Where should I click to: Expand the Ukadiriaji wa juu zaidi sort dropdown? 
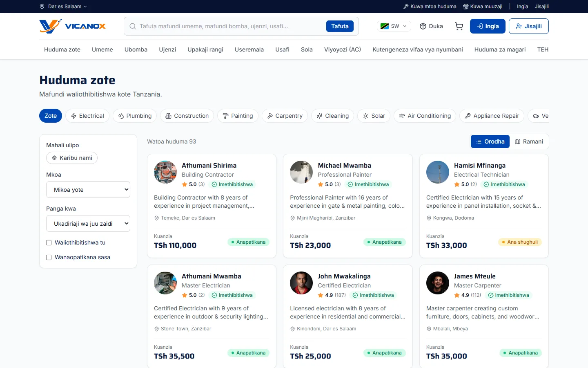click(x=88, y=224)
